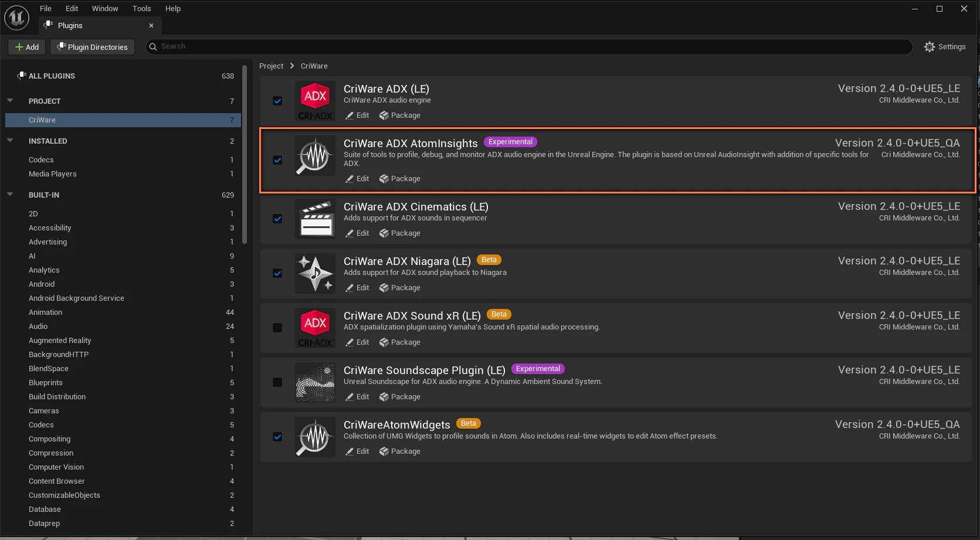Click Package box icon for CriWare ADX Sound xR
The width and height of the screenshot is (980, 540).
point(384,342)
